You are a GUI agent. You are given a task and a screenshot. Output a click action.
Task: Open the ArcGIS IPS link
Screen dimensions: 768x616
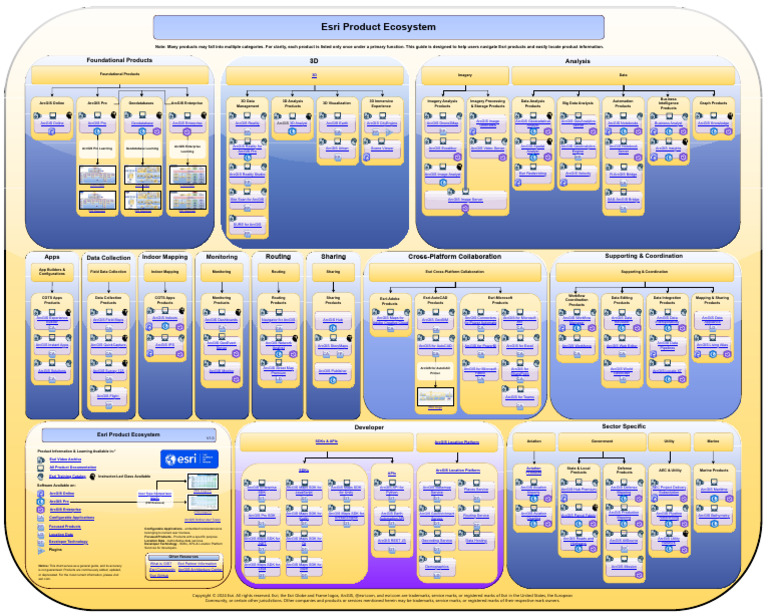pyautogui.click(x=165, y=345)
